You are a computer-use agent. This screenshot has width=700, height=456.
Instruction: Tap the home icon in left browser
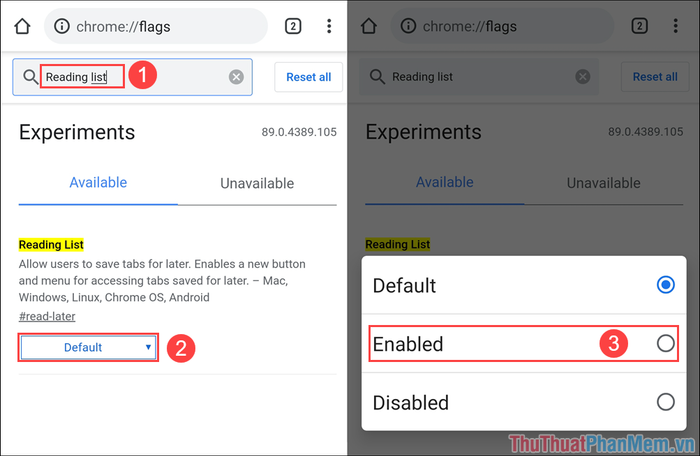(x=22, y=26)
